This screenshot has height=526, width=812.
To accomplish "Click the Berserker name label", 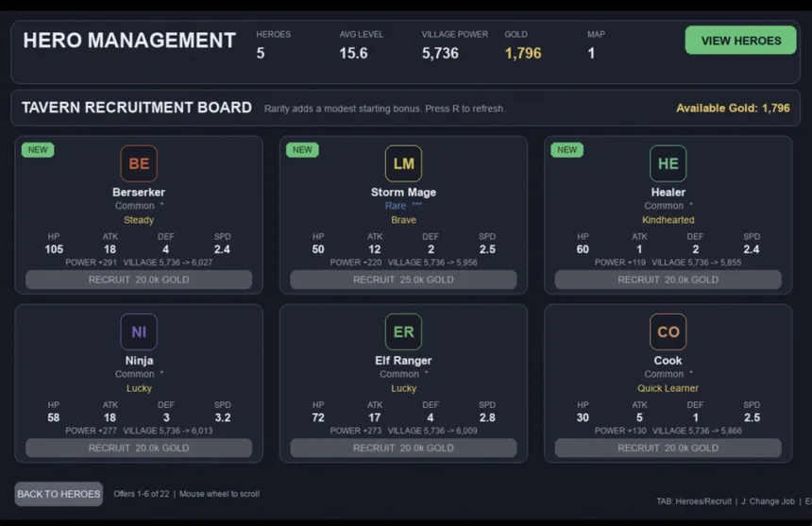I will click(139, 192).
